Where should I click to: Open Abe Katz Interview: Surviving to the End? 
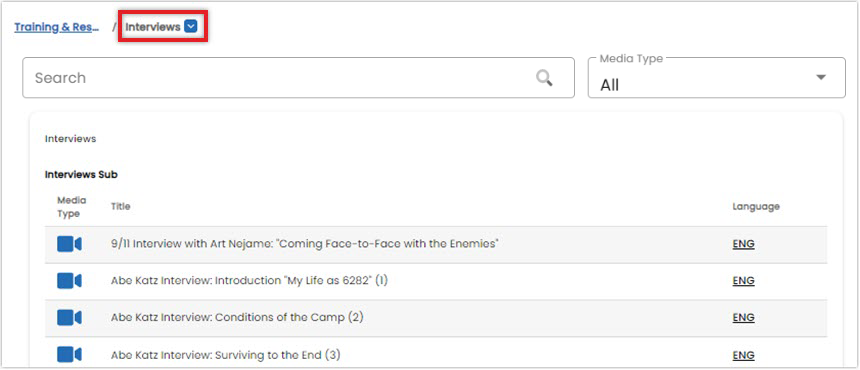(x=225, y=355)
